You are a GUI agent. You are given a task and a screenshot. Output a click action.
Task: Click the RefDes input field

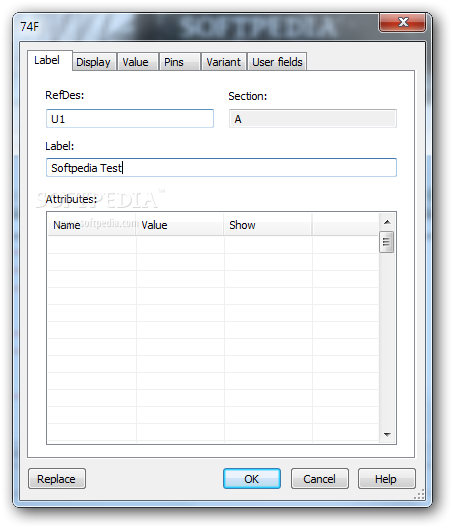130,119
